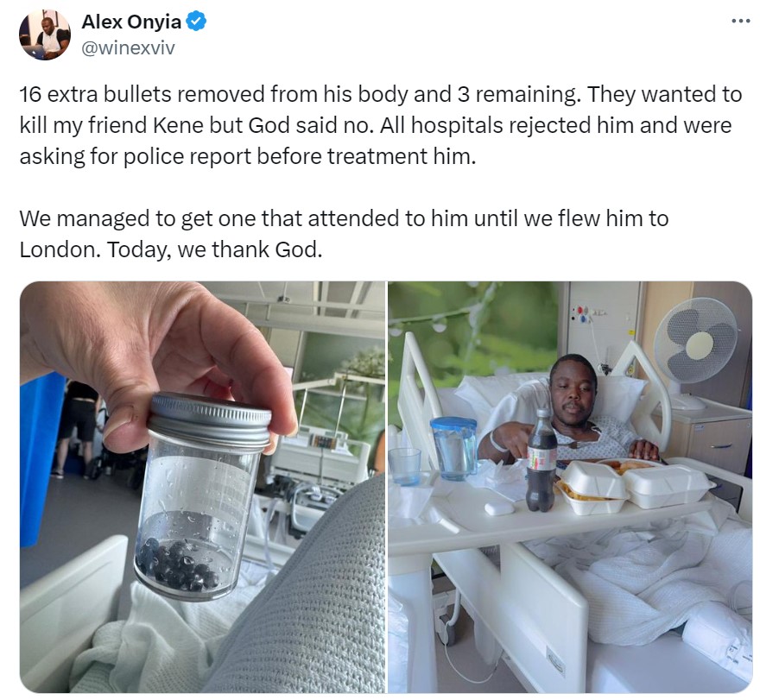Screen dimensions: 760x700
Task: Click the blue verified badge beside Alex Onyia
Action: point(196,22)
